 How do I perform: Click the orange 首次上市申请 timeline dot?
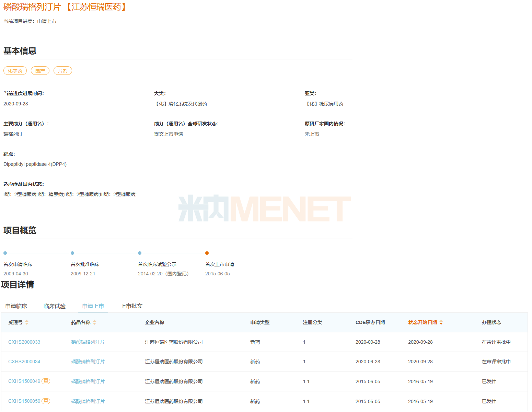click(207, 253)
